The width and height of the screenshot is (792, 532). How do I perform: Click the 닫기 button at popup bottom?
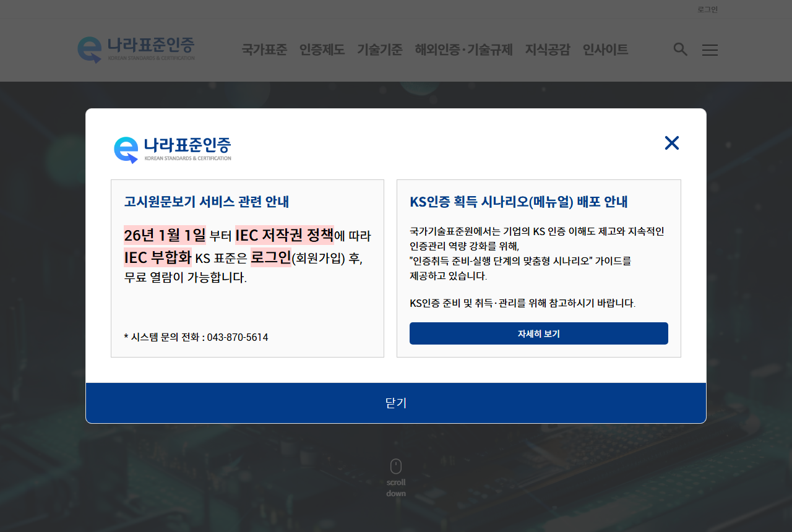pos(396,403)
